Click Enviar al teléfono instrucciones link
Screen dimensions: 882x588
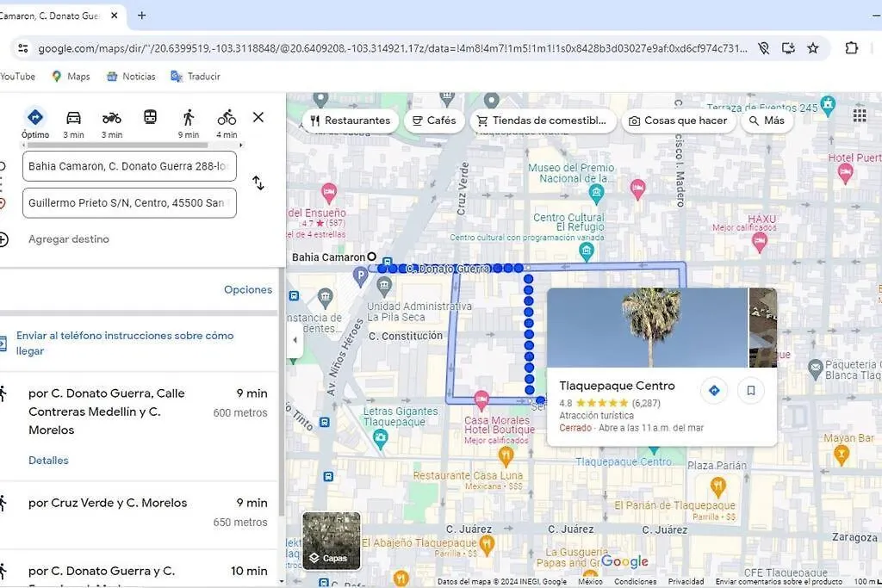pos(125,343)
